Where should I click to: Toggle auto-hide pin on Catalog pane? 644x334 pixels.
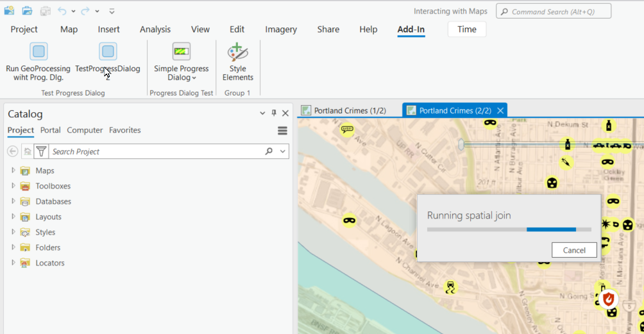(x=274, y=113)
